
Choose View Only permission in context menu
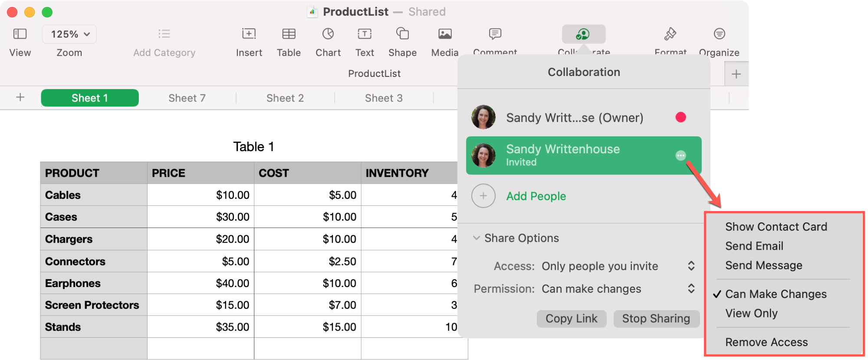(751, 313)
